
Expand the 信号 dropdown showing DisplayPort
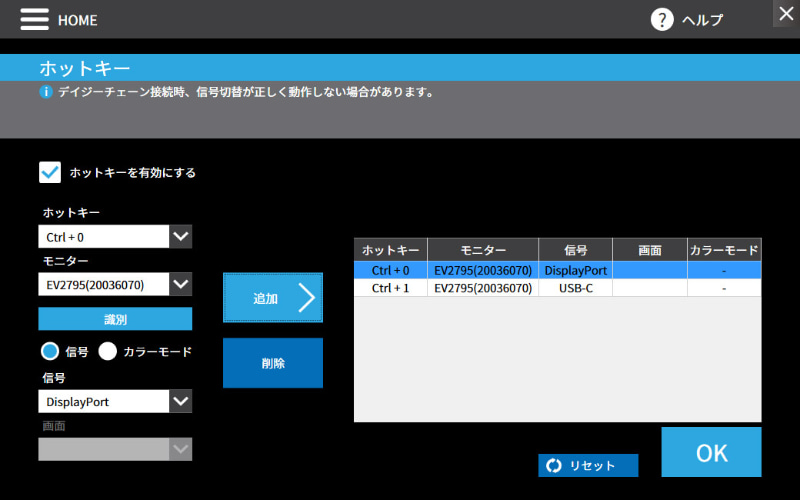click(115, 401)
